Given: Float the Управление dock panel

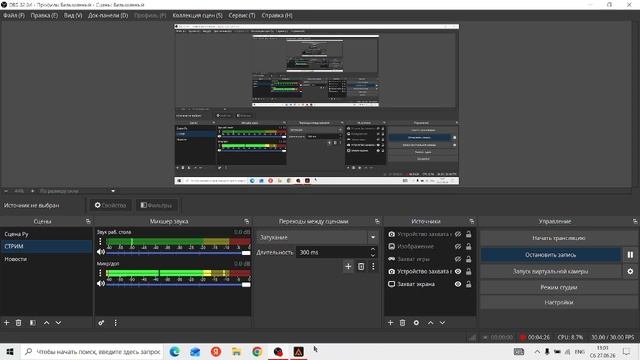Looking at the screenshot, I should pyautogui.click(x=635, y=221).
